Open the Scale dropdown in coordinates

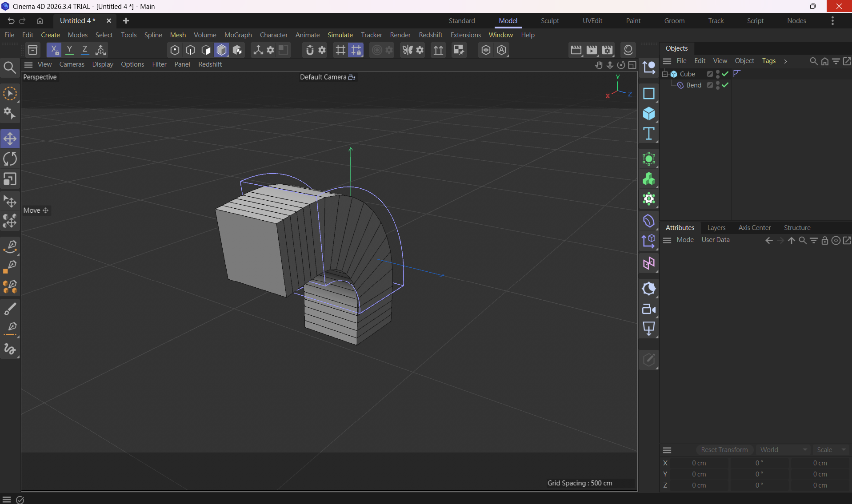[831, 450]
